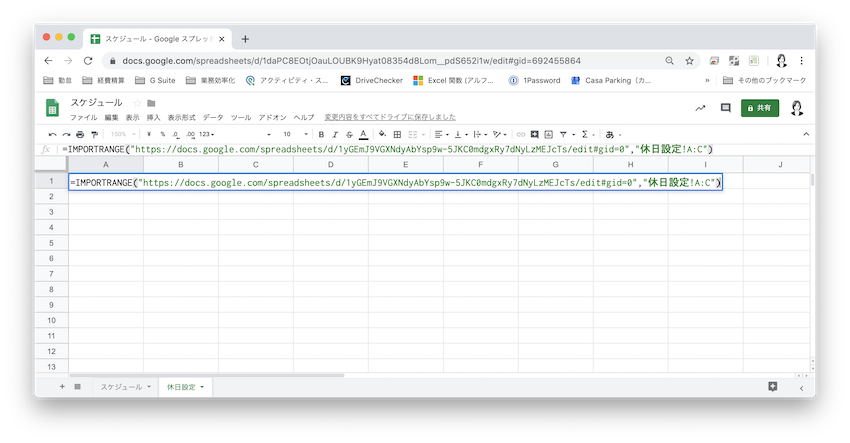Click the Explore icon at bottom right
The width and height of the screenshot is (850, 443).
pos(773,386)
